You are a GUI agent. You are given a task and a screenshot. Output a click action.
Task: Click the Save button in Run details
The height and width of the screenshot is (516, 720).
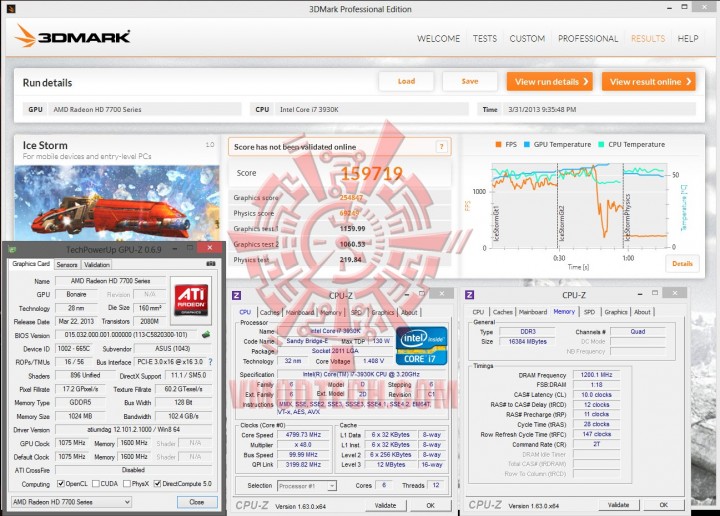[x=470, y=81]
